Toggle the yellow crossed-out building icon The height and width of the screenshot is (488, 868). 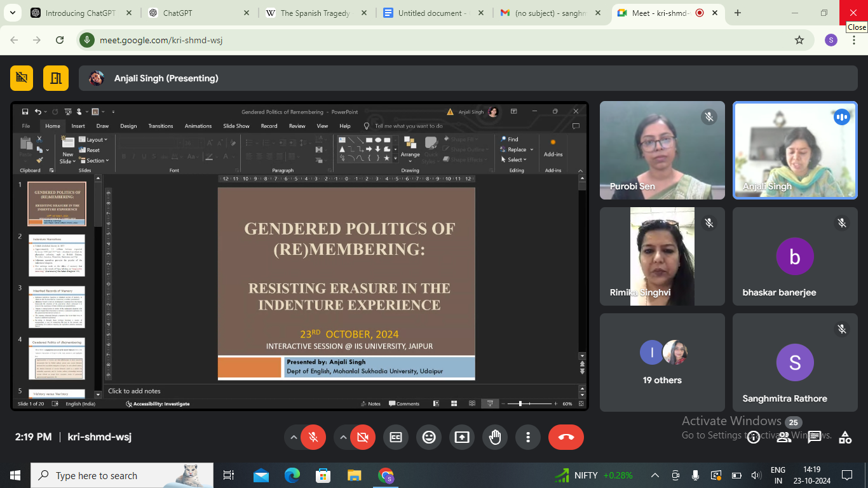[22, 78]
